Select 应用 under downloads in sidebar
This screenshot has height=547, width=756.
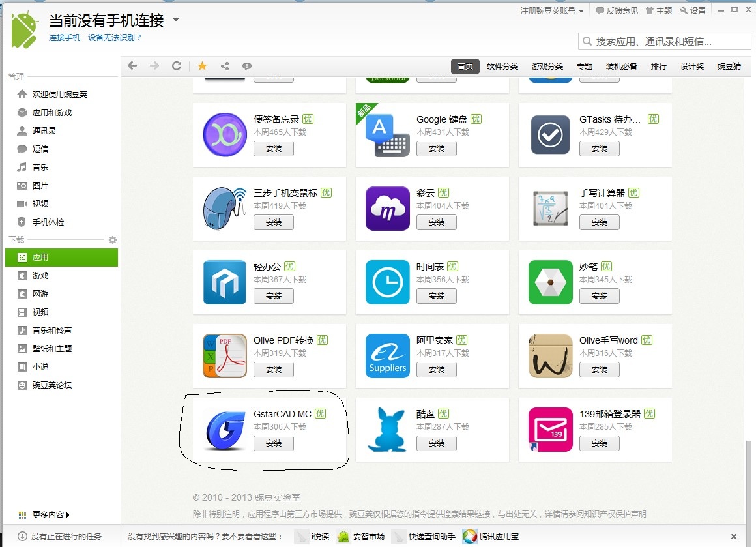click(62, 258)
